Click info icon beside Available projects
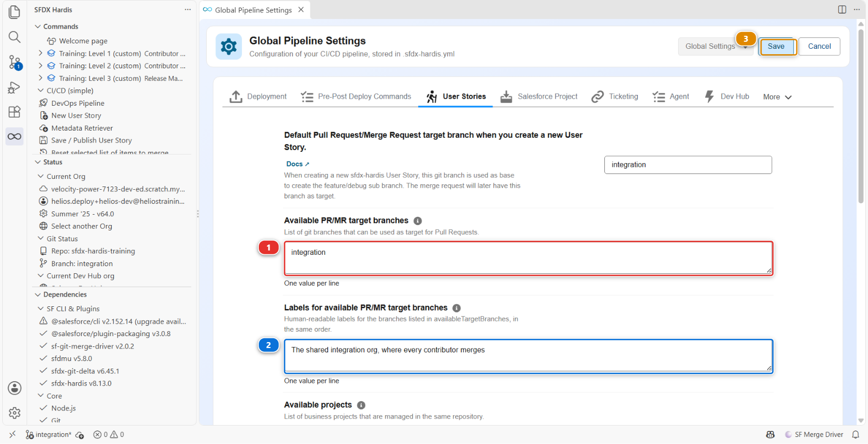The width and height of the screenshot is (868, 444). coord(361,406)
